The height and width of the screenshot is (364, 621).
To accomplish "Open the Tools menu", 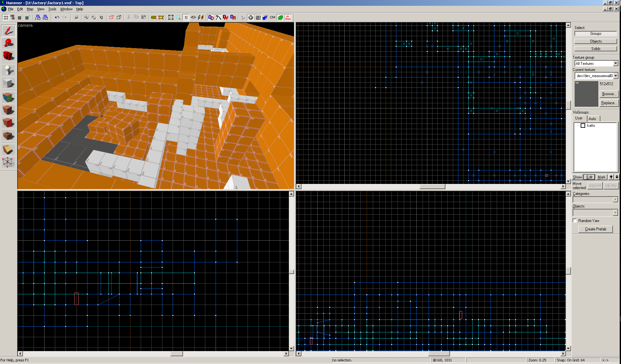I will (x=52, y=9).
